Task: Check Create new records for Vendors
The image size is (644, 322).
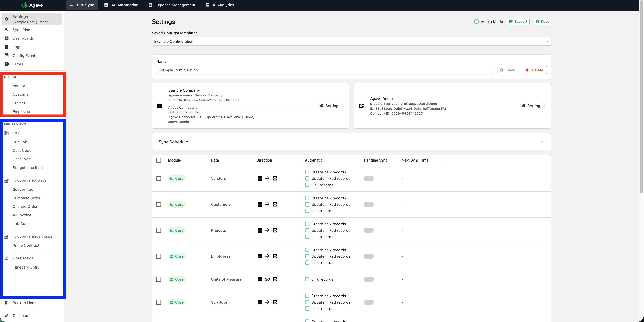Action: point(307,172)
